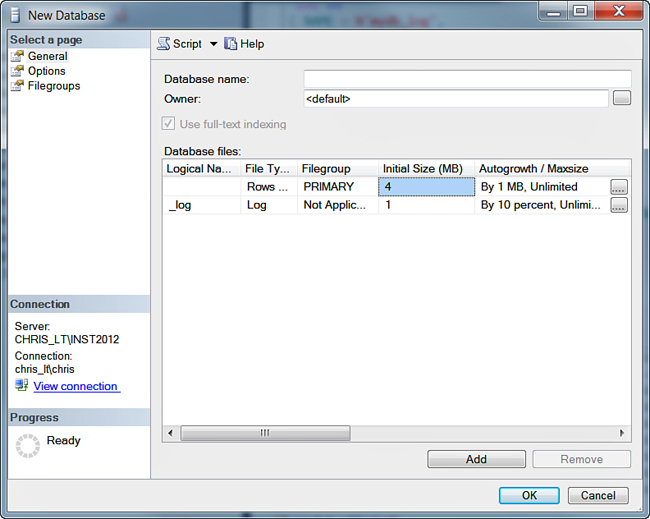Open the Filegroups page

point(53,86)
